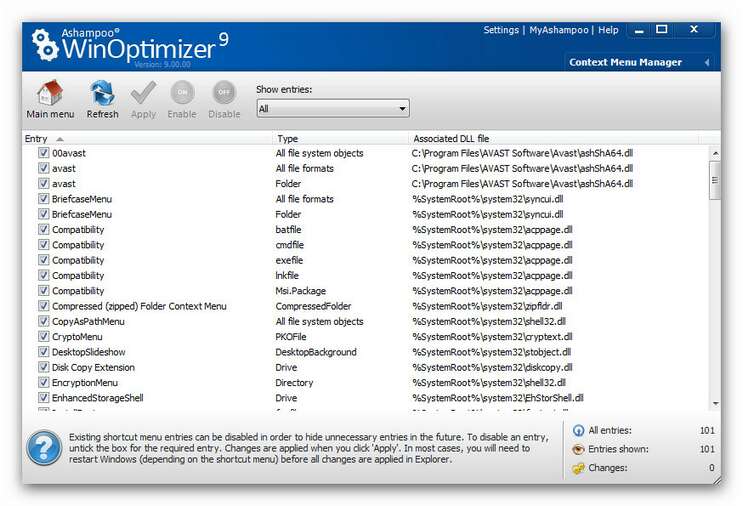Click scrollbar down arrow of entry list
Image resolution: width=743 pixels, height=506 pixels.
click(x=715, y=404)
